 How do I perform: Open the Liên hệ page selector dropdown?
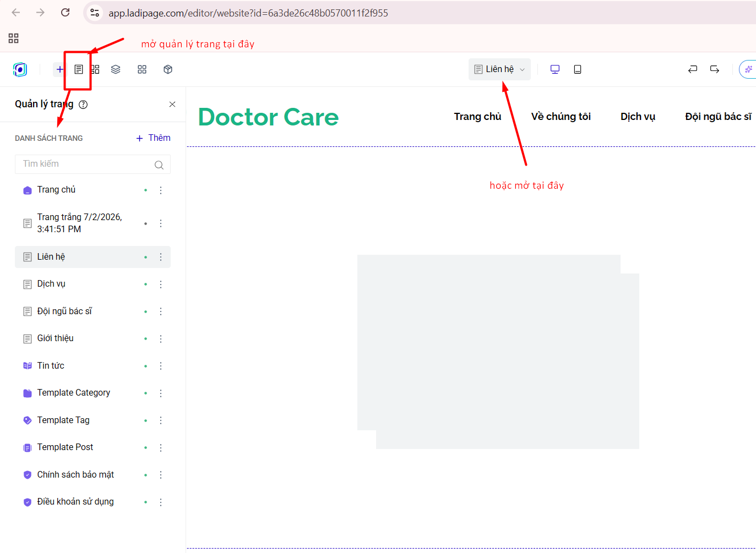(x=499, y=69)
